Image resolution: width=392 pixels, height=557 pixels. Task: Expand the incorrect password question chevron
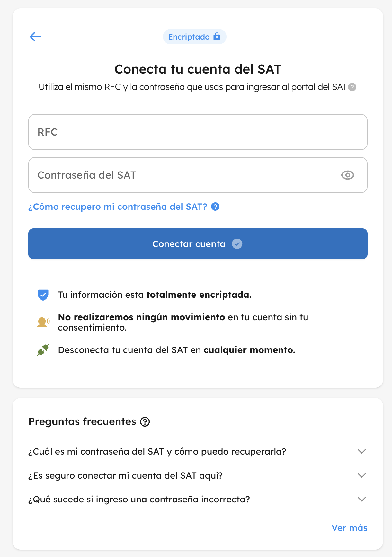tap(362, 499)
